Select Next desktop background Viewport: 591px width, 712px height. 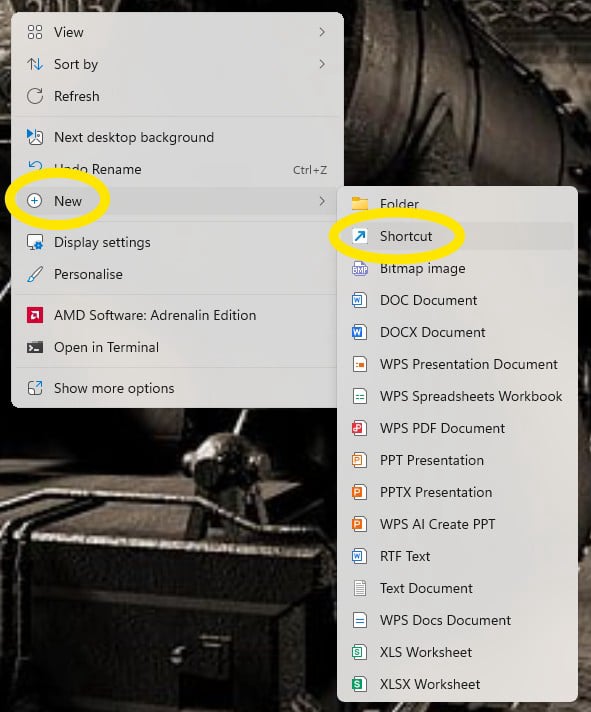(x=177, y=137)
